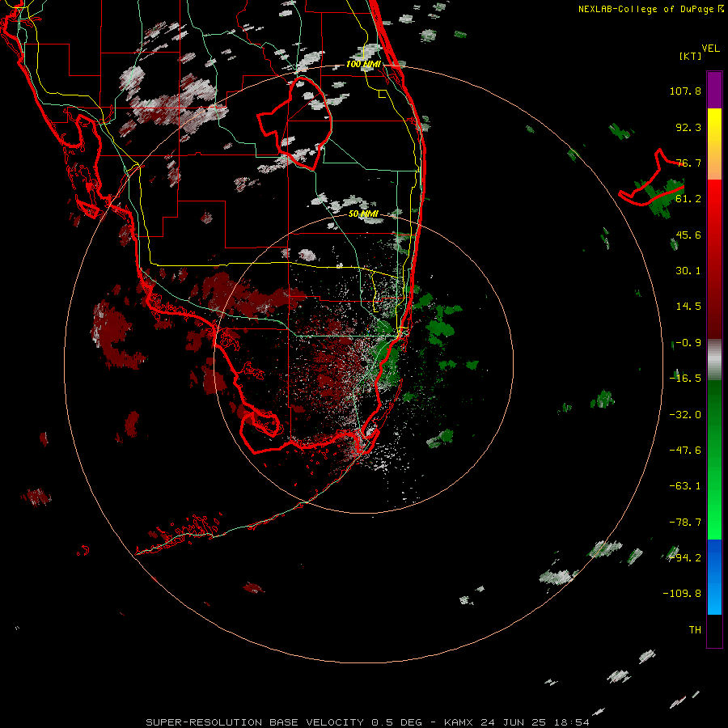
Task: Click the 45.6 velocity scale value
Action: pos(688,235)
